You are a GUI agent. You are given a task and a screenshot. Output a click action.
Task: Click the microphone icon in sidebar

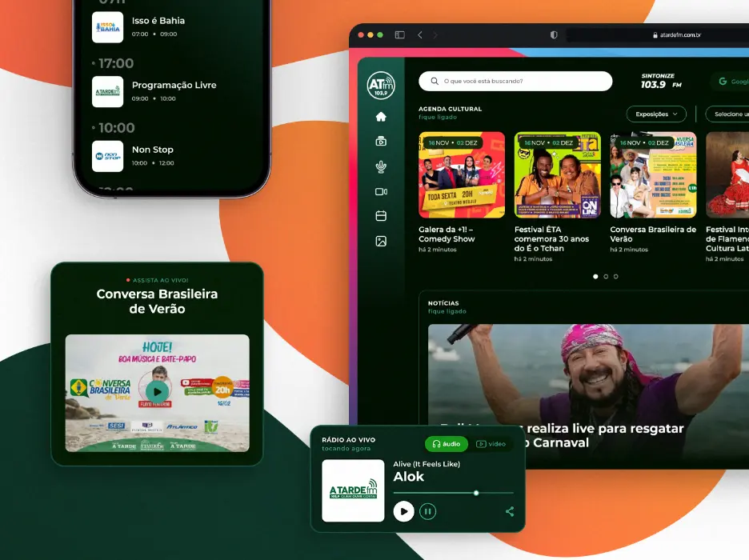381,166
